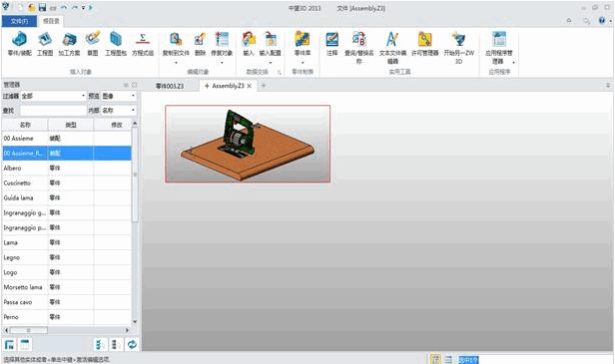This screenshot has height=364, width=615.
Task: Toggle the list view button in status bar
Action: [x=448, y=359]
